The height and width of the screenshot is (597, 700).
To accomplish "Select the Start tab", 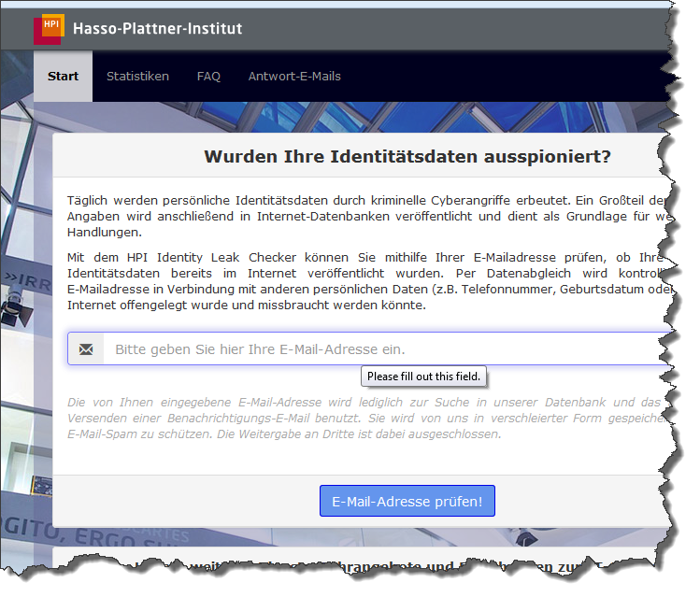I will pos(63,77).
